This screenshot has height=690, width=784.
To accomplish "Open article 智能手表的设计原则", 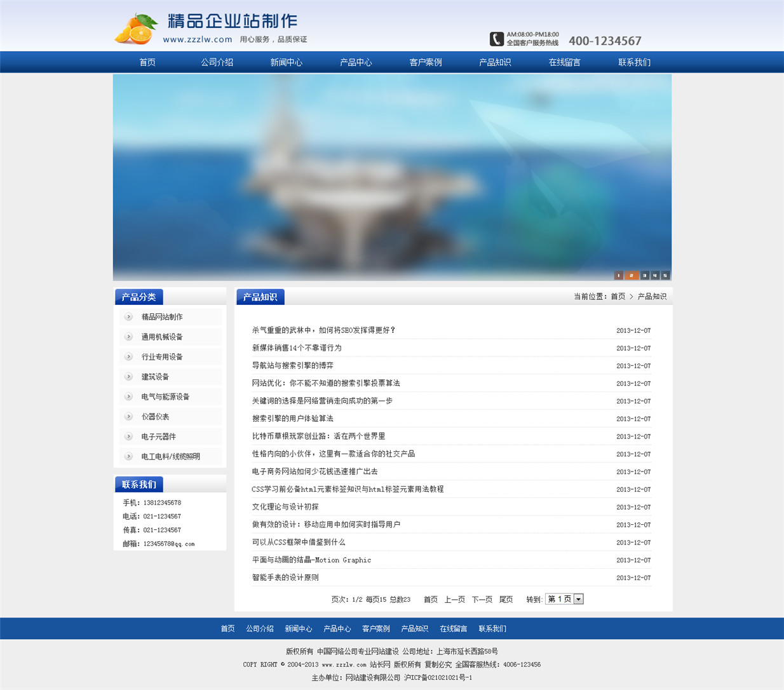I will 285,578.
